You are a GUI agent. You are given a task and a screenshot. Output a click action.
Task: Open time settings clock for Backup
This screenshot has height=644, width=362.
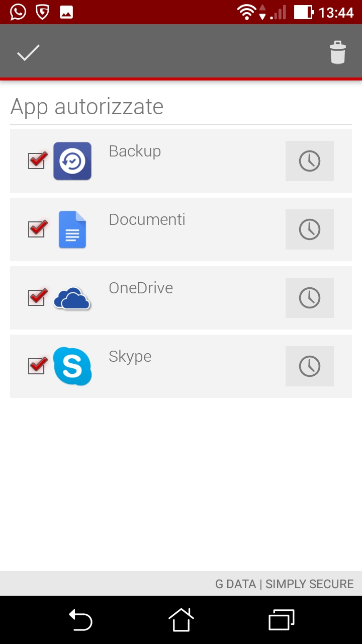[309, 161]
